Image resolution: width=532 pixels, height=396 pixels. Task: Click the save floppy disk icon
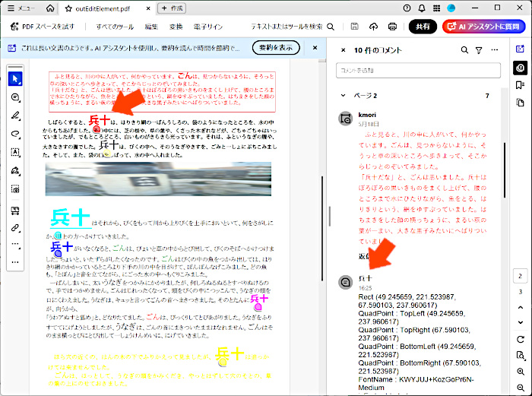click(x=355, y=27)
